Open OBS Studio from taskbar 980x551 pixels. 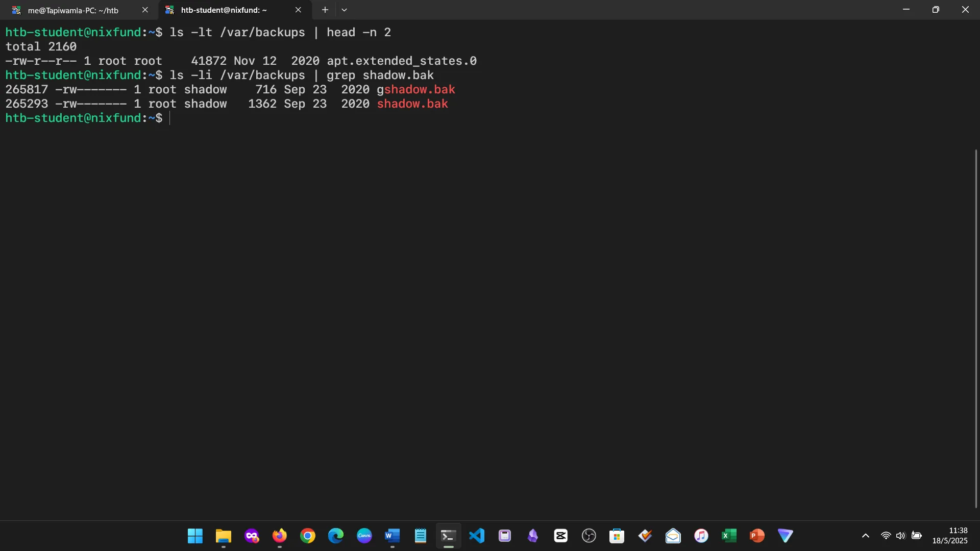[x=589, y=536]
